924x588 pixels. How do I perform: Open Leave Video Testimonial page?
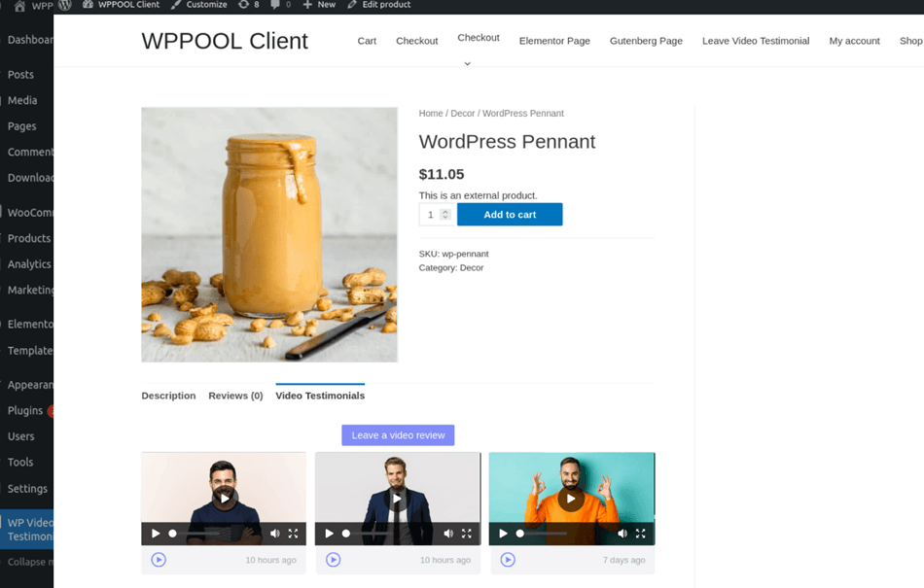(756, 41)
